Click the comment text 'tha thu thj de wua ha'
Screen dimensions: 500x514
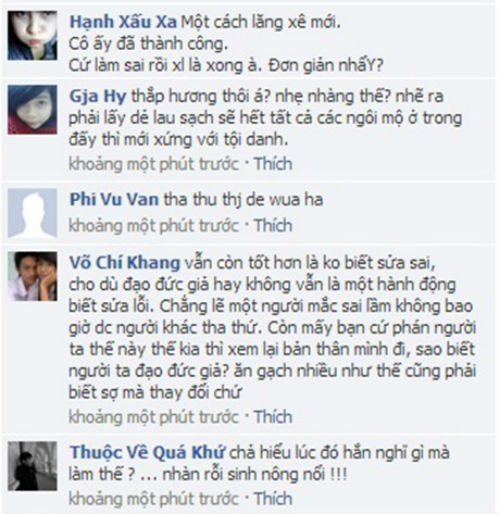[x=243, y=200]
